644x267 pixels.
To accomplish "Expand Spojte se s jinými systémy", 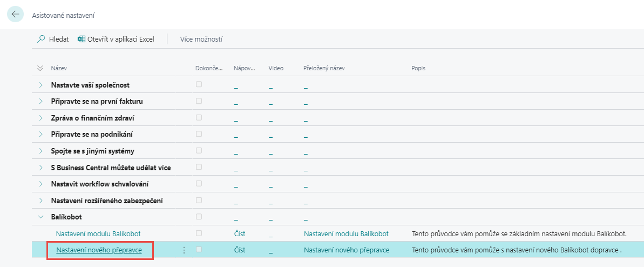I will click(x=40, y=151).
